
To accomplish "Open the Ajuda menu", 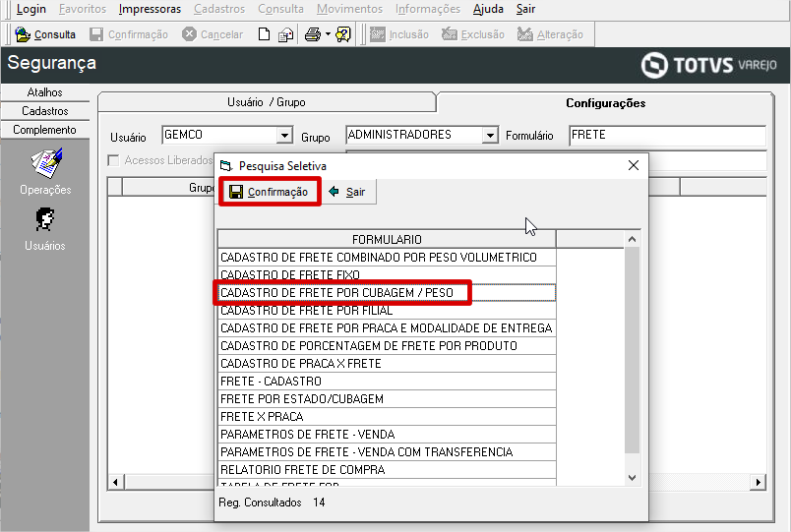I will pos(488,9).
